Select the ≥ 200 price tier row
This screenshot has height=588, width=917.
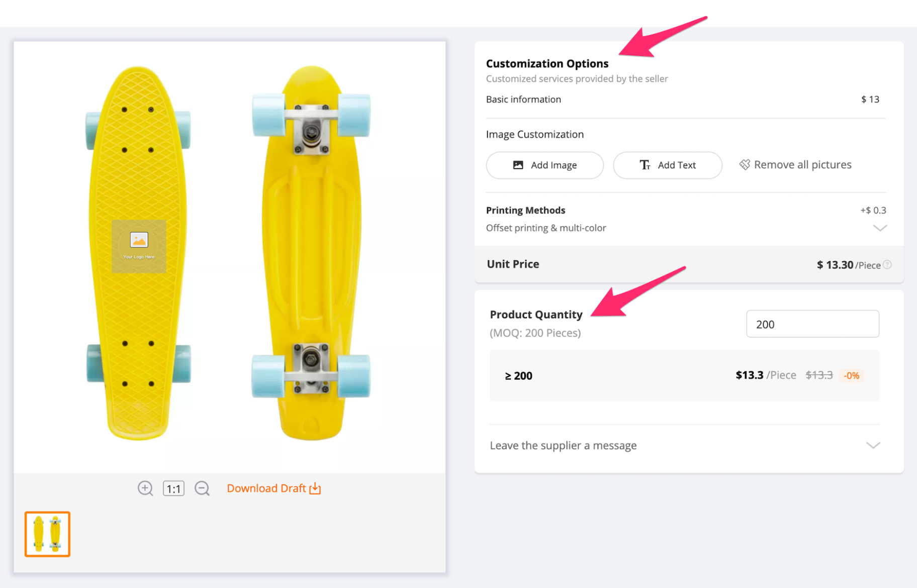pos(684,375)
